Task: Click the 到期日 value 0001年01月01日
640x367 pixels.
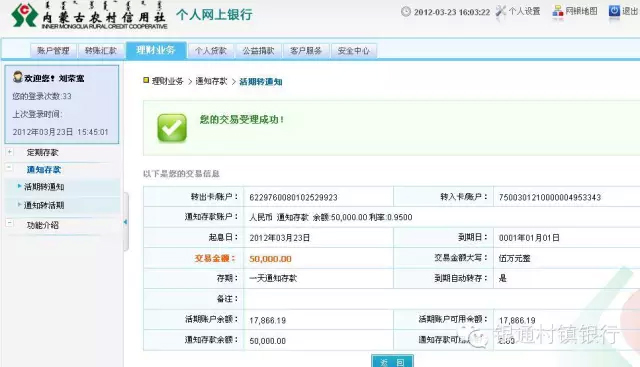Action: (x=529, y=238)
